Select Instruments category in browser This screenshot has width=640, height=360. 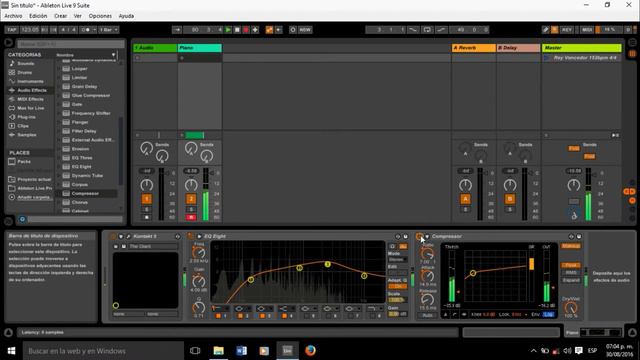pos(30,81)
